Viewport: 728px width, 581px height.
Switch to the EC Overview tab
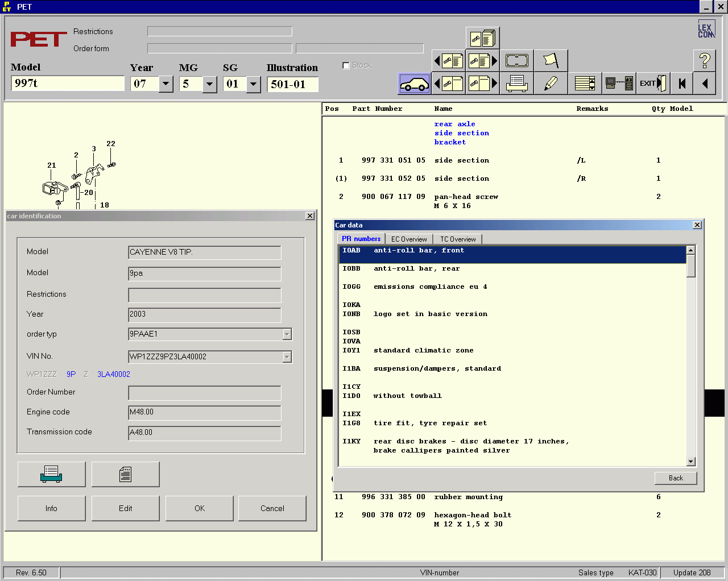click(409, 239)
